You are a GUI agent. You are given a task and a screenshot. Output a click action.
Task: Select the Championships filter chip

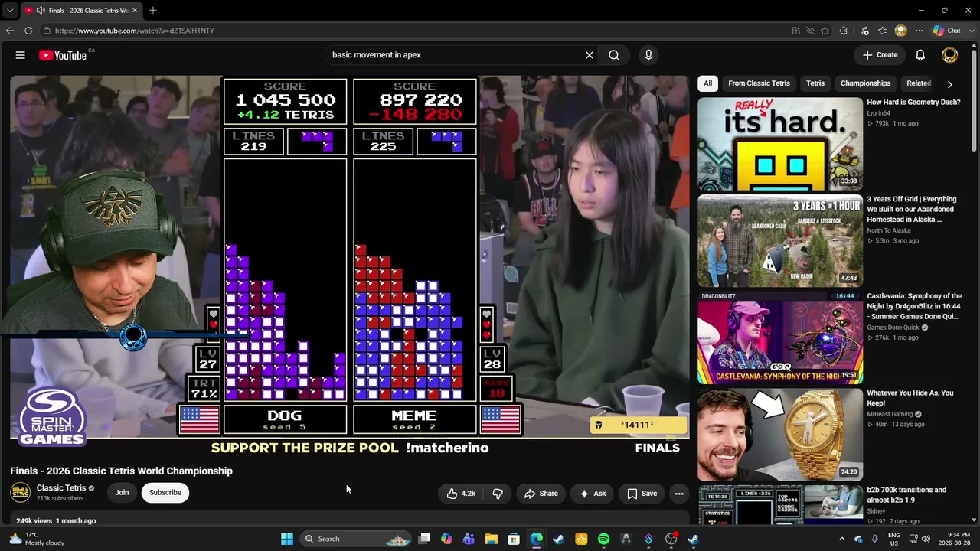pos(866,83)
